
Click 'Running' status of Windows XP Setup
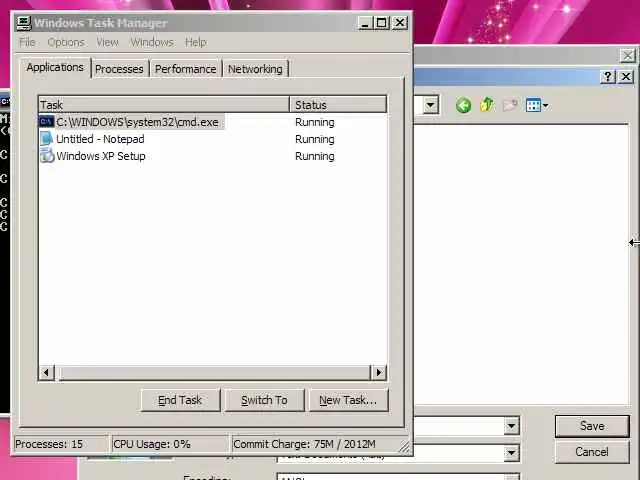tap(315, 156)
